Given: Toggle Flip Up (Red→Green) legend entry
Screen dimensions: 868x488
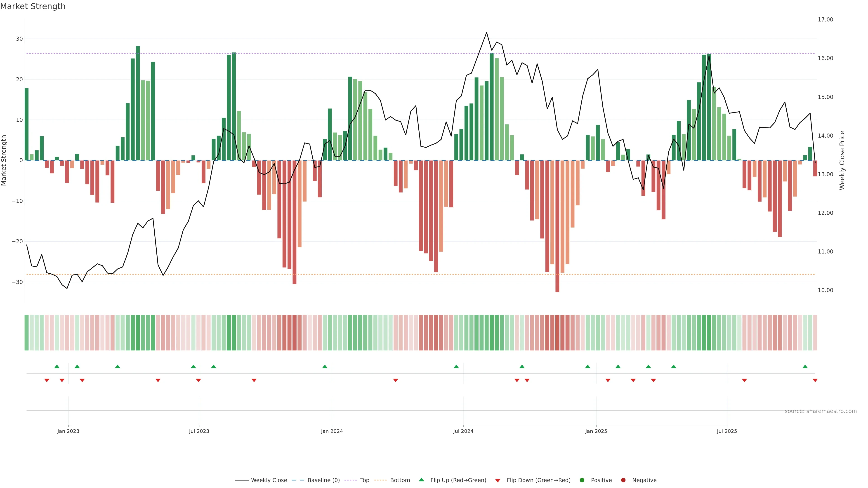Looking at the screenshot, I should click(x=458, y=480).
